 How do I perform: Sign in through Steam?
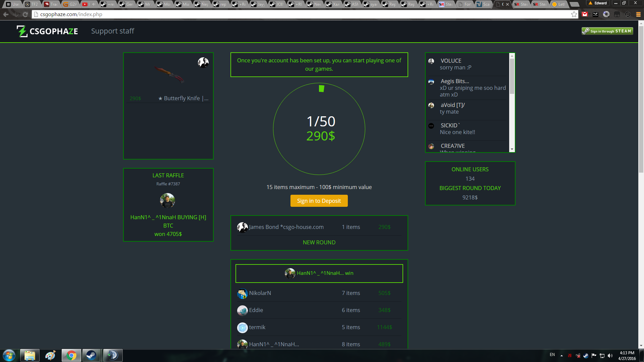pos(607,31)
